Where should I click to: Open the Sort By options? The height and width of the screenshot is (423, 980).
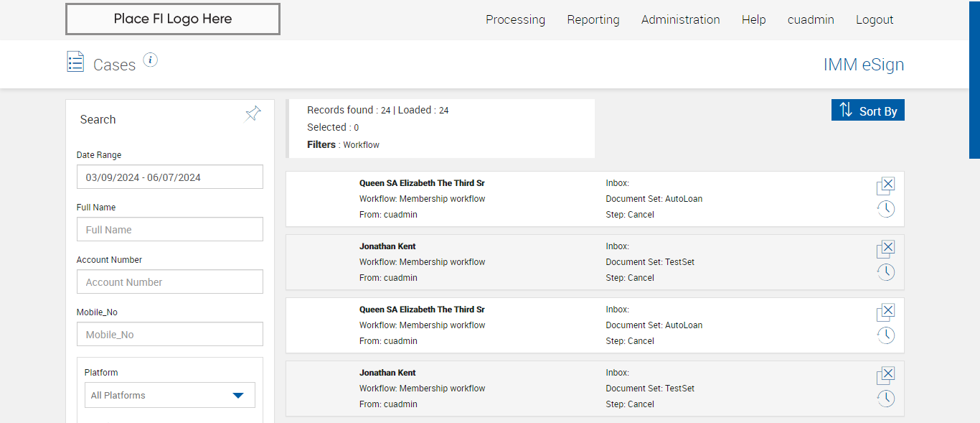pos(868,111)
